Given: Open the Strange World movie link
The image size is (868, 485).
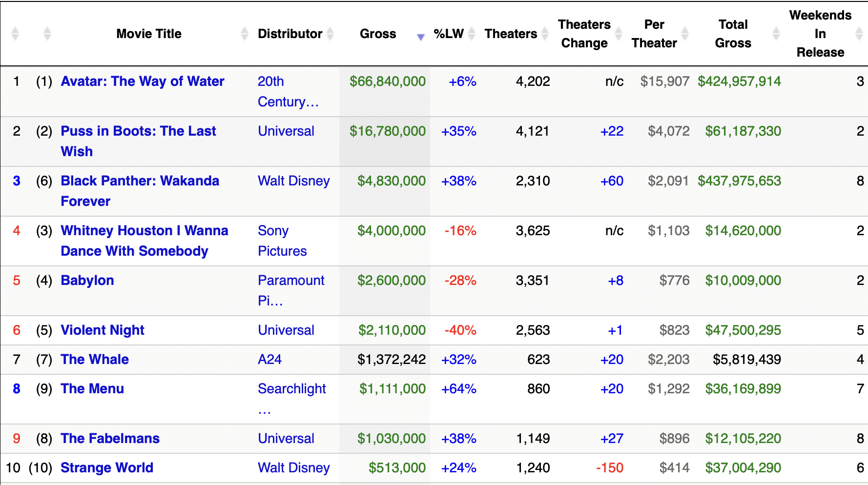Looking at the screenshot, I should click(107, 467).
